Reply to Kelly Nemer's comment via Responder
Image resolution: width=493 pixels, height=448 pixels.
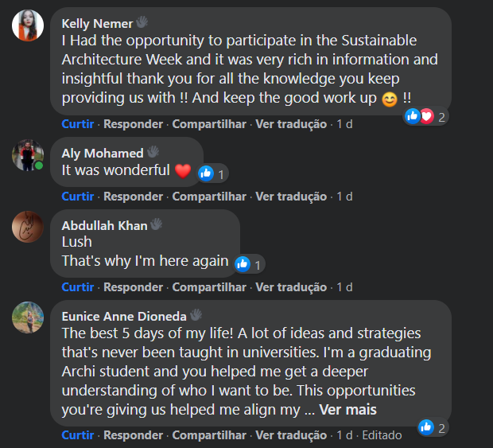133,124
